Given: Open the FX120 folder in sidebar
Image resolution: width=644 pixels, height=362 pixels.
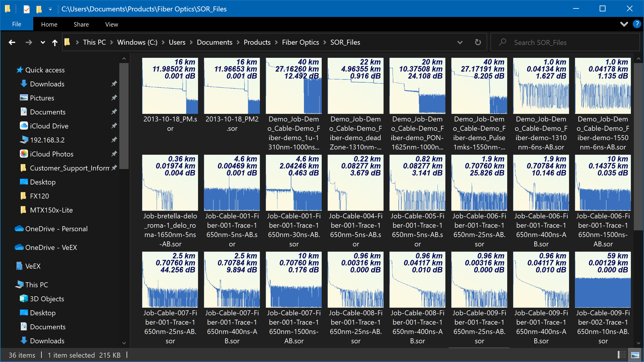Looking at the screenshot, I should (x=34, y=196).
